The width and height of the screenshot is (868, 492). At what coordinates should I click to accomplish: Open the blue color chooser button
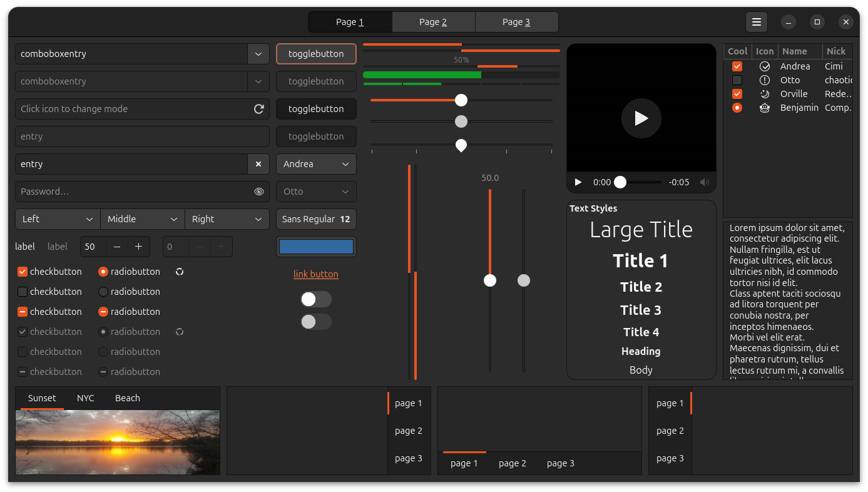[x=316, y=247]
